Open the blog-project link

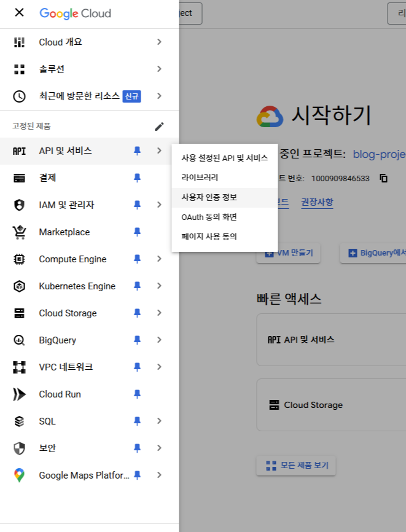(x=379, y=154)
